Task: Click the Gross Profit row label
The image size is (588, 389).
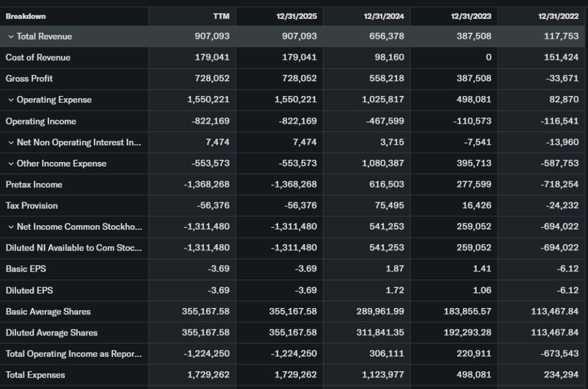Action: tap(29, 78)
